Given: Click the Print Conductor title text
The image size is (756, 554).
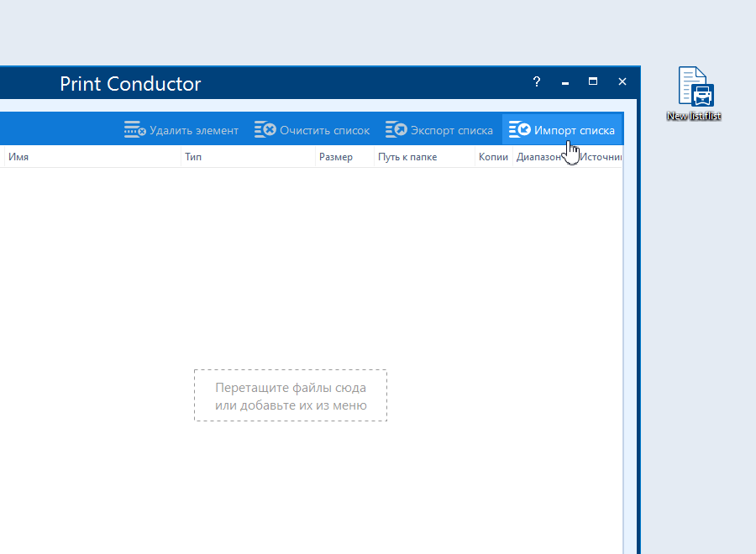Looking at the screenshot, I should click(x=130, y=84).
